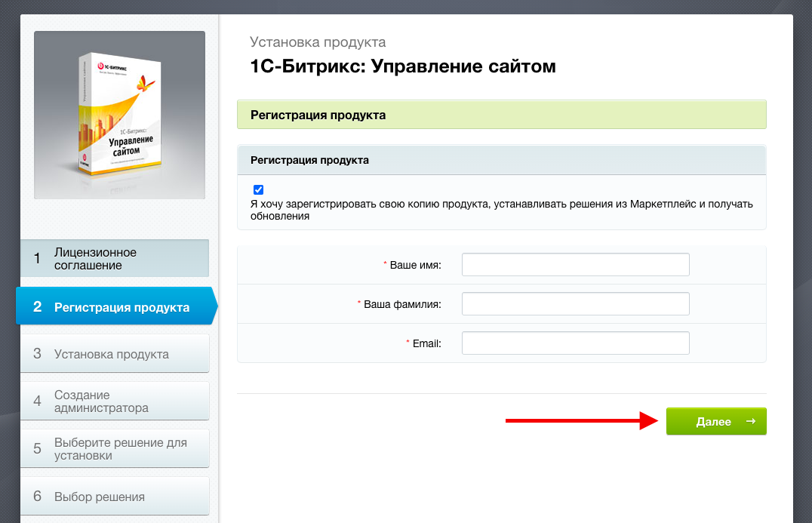
Task: Click the blue-gray Регистрация продукта section header
Action: (501, 160)
